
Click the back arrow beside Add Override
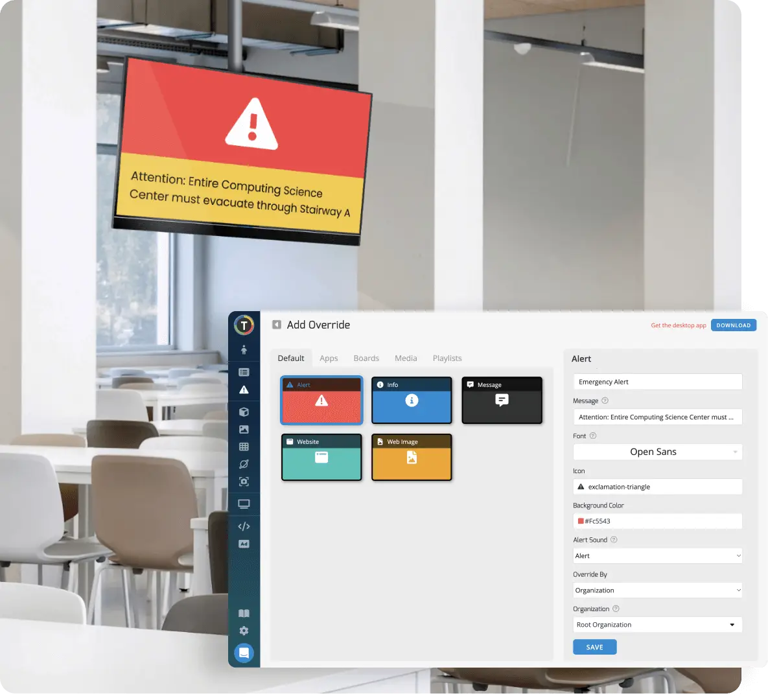click(277, 325)
